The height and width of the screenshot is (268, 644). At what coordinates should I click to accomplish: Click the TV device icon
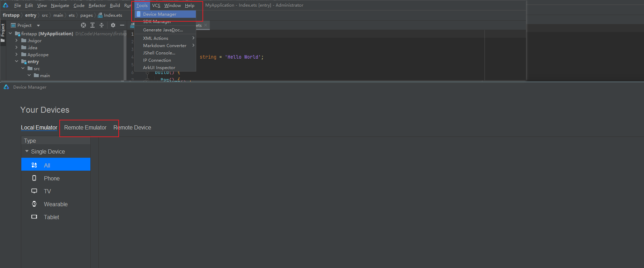click(x=34, y=191)
